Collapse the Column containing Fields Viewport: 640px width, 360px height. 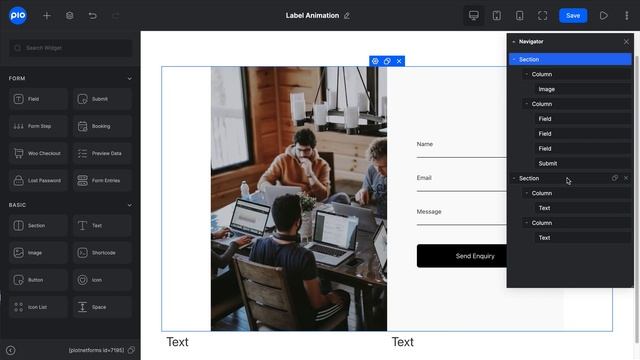[x=527, y=104]
